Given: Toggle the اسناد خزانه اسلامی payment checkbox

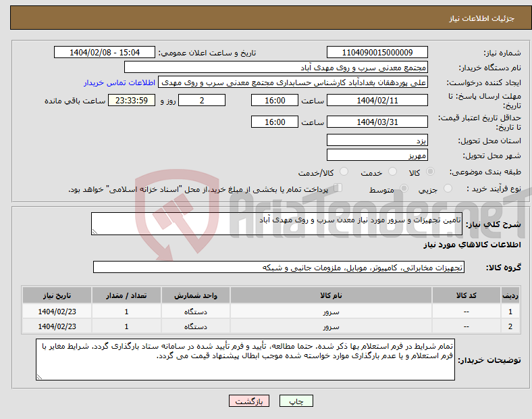Looking at the screenshot, I should coord(338,188).
